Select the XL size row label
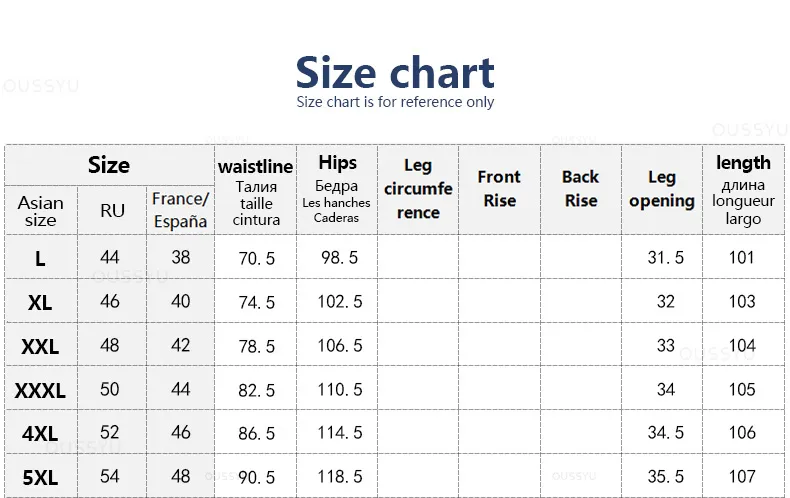The height and width of the screenshot is (498, 790). 40,303
